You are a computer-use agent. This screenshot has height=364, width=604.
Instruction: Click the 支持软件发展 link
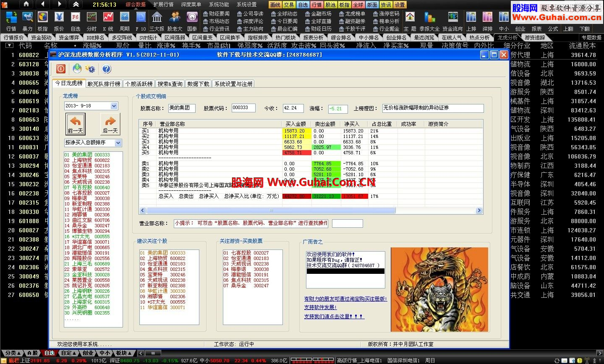point(320,307)
